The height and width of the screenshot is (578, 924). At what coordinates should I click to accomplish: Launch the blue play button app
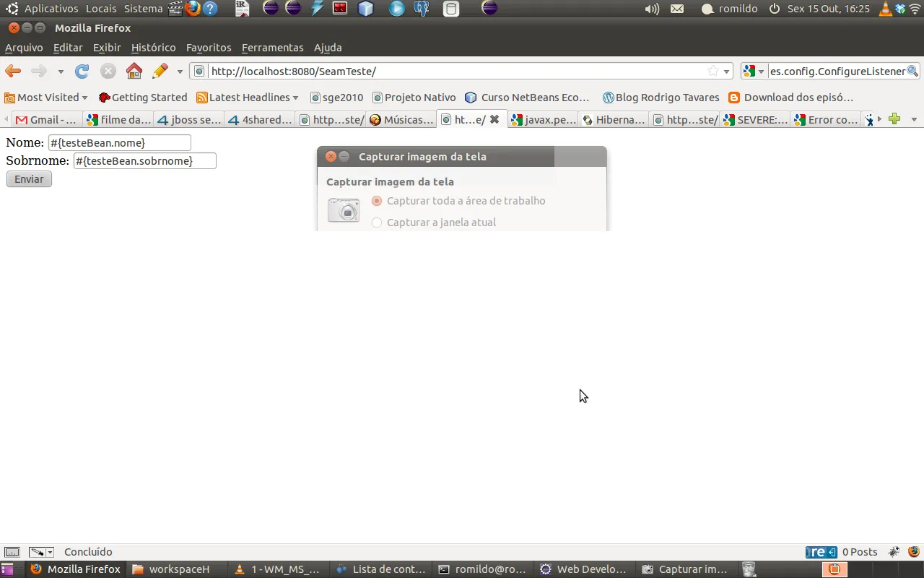click(x=397, y=9)
